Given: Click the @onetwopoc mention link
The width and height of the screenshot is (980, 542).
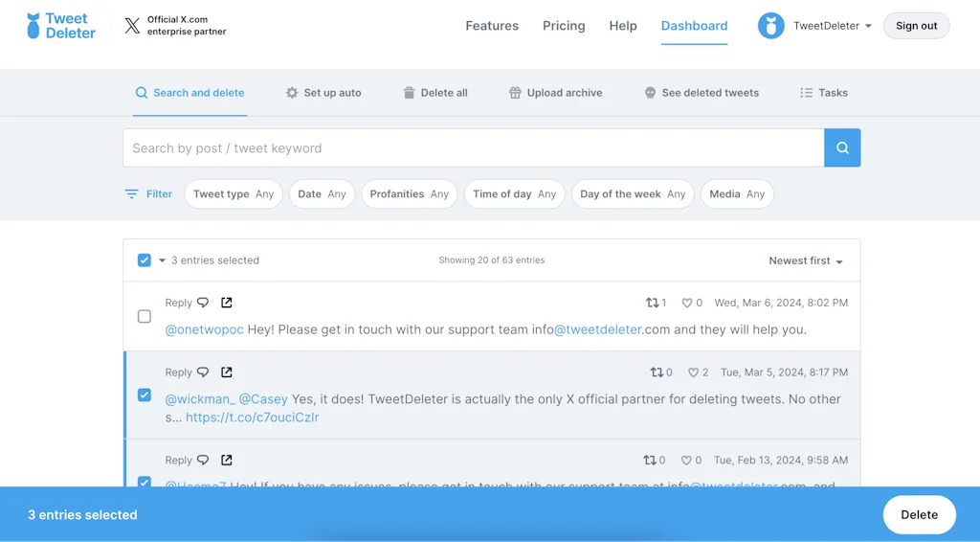Looking at the screenshot, I should [204, 329].
